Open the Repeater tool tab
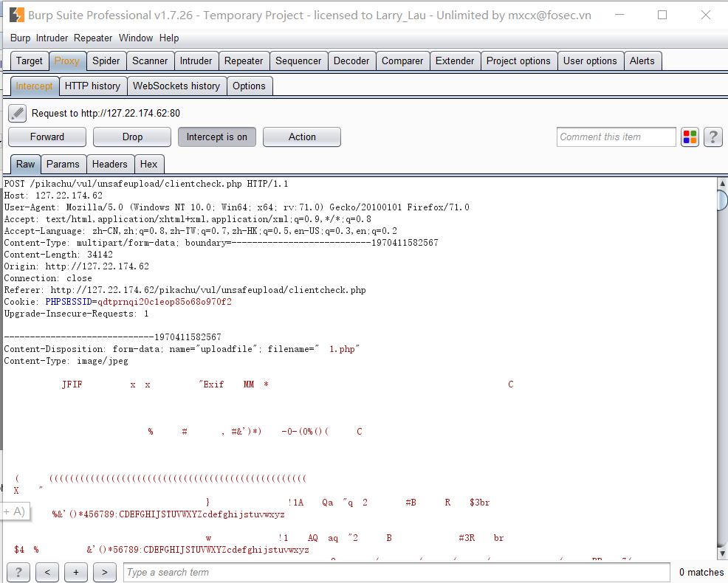728x583 pixels. [x=244, y=61]
